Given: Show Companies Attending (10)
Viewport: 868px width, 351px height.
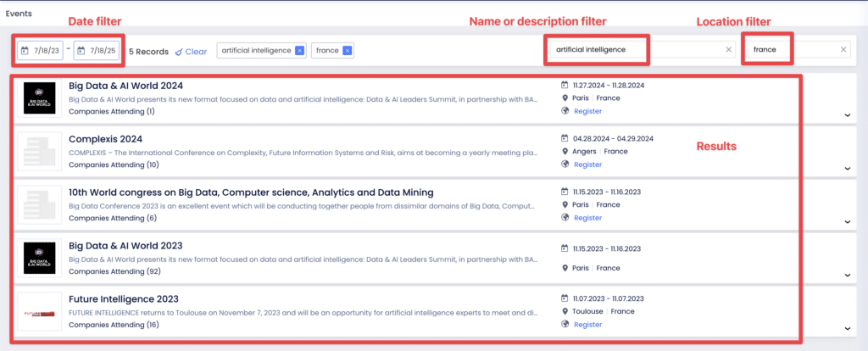Looking at the screenshot, I should [114, 164].
